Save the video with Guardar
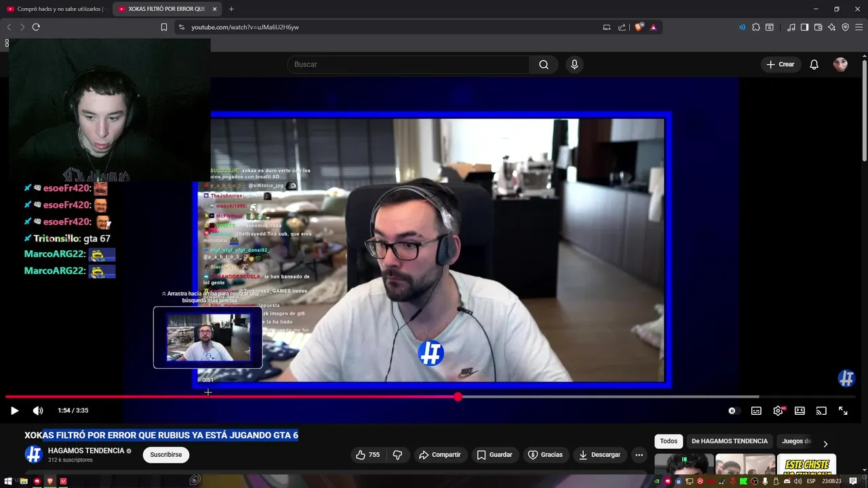 494,455
